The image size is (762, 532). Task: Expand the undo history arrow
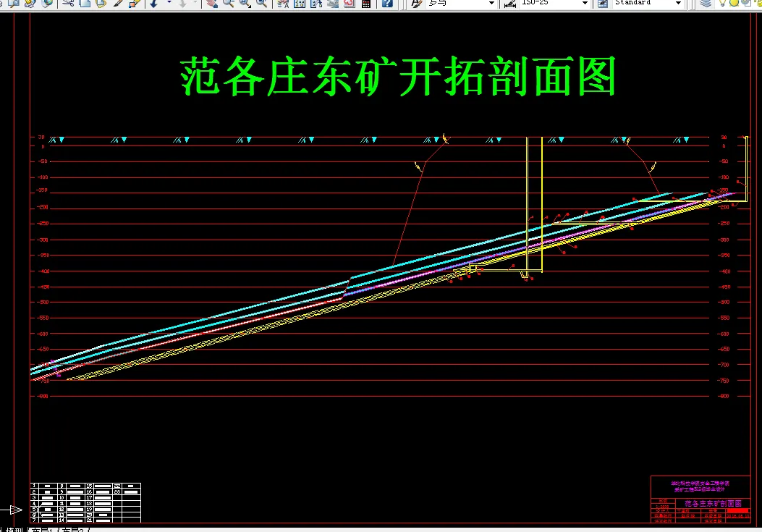[x=169, y=4]
